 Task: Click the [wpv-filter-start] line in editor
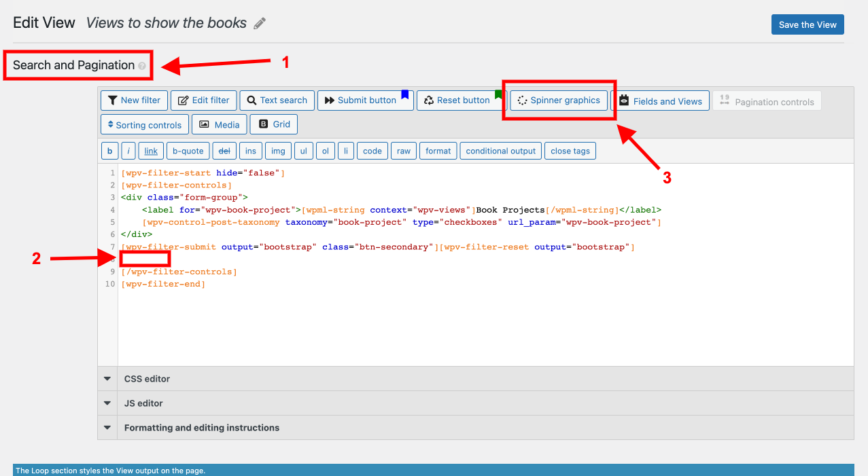pyautogui.click(x=203, y=173)
